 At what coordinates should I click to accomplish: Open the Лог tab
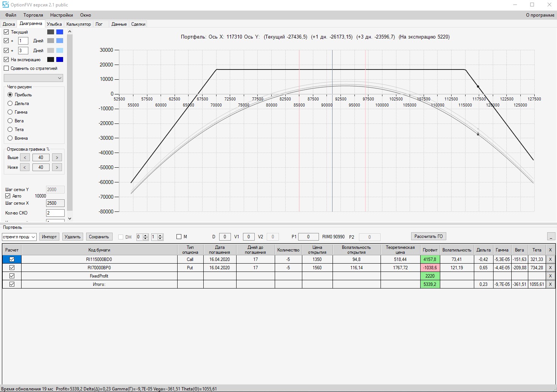(x=99, y=24)
